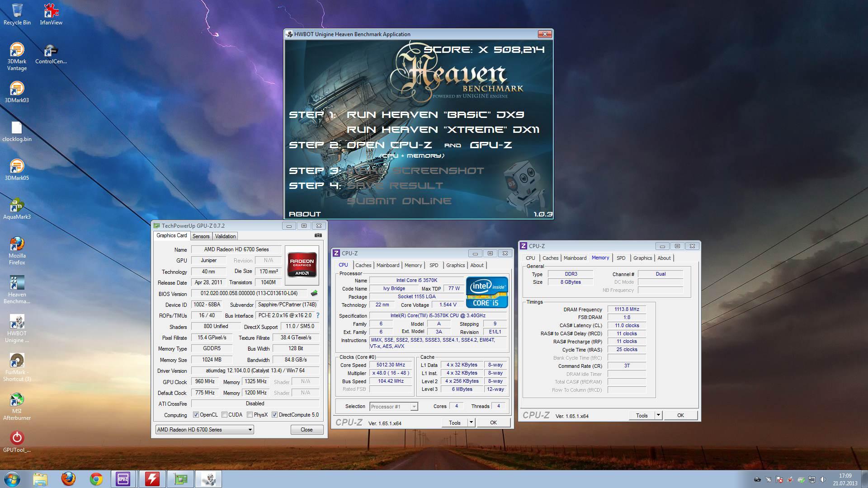Click Tools button in left CPU-Z window

[455, 422]
